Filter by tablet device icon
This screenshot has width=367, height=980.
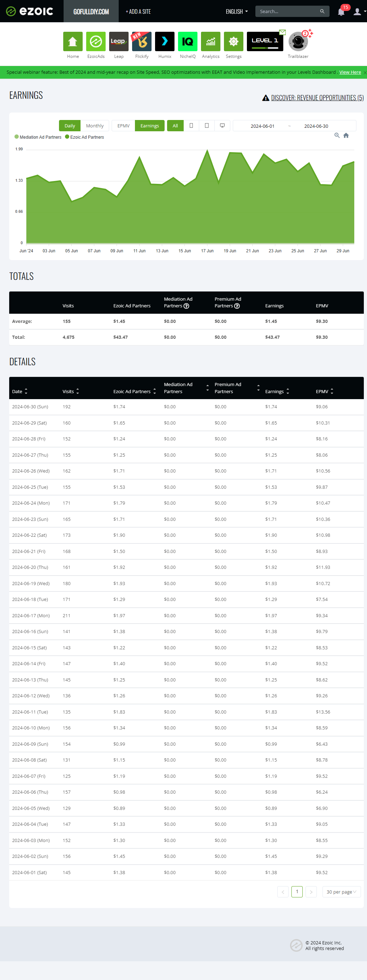coord(207,126)
